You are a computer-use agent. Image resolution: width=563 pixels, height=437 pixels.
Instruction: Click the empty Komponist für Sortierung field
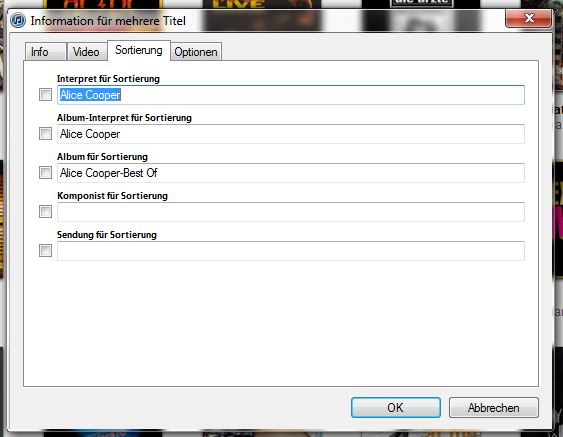tap(291, 212)
